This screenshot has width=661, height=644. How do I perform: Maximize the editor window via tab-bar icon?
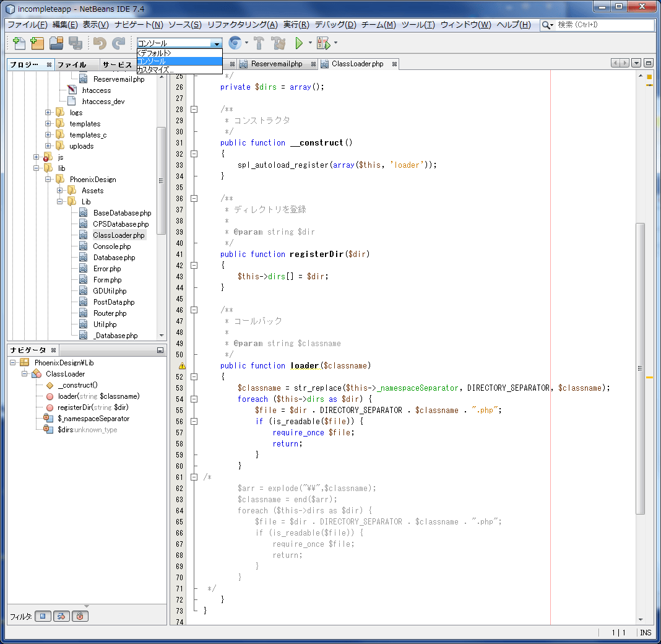(x=649, y=63)
